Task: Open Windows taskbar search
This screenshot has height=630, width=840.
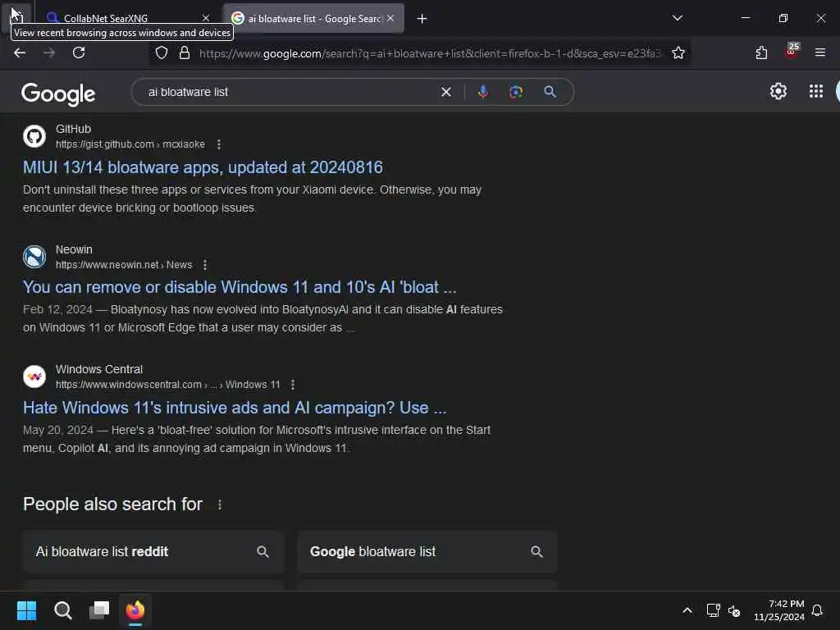Action: [x=62, y=610]
